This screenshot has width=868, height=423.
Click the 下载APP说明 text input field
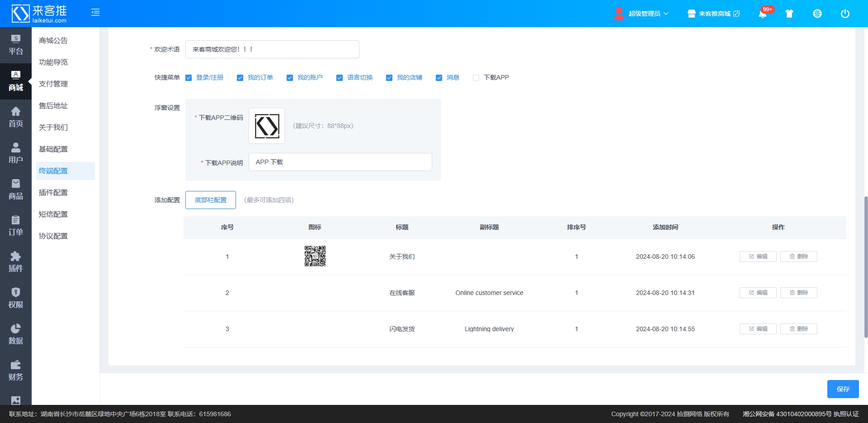click(x=340, y=162)
